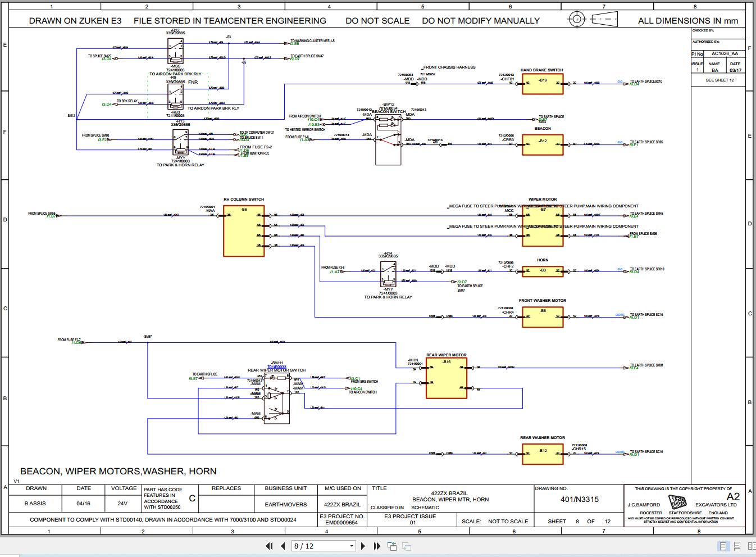Click 'FROM AIRCON SWITCH' cross-reference
The width and height of the screenshot is (756, 557).
coord(304,116)
